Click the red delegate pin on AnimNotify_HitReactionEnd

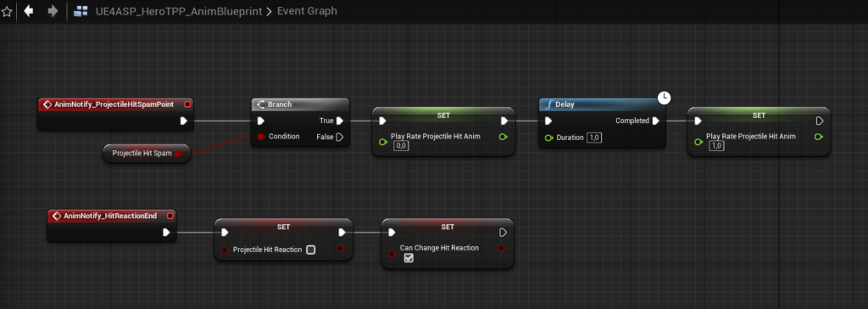point(170,216)
